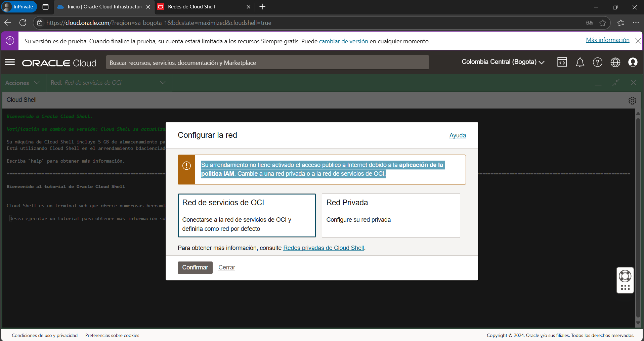Screen dimensions: 644x341
Task: Open Condiciones de uso y privacidad
Action: pyautogui.click(x=45, y=335)
